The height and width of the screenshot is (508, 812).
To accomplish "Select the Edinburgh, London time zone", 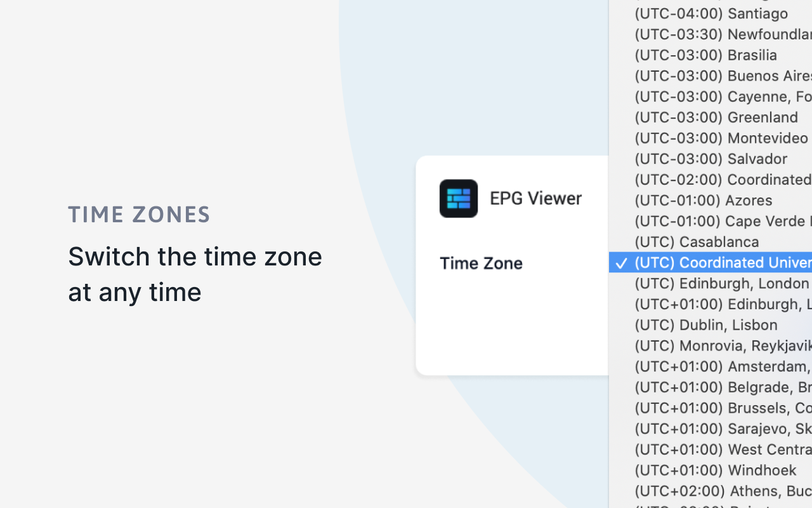I will click(x=720, y=283).
